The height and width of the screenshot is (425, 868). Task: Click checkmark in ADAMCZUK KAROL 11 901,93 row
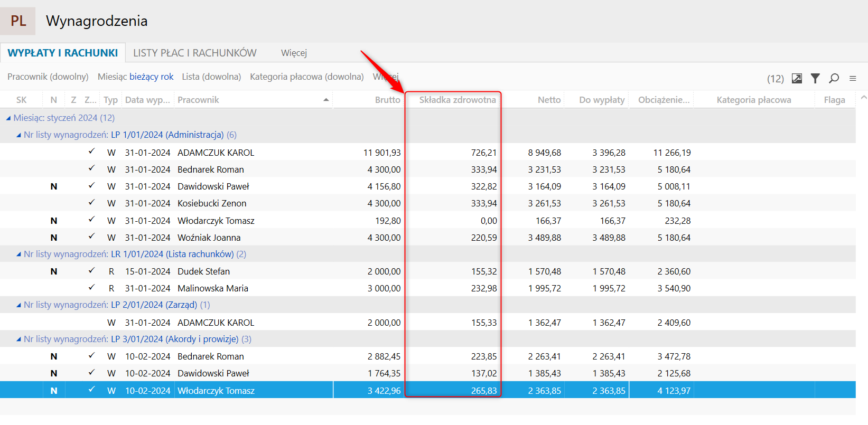tap(91, 152)
